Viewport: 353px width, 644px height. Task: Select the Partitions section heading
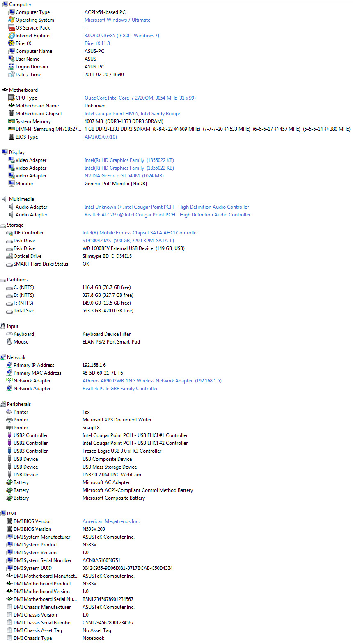(17, 279)
